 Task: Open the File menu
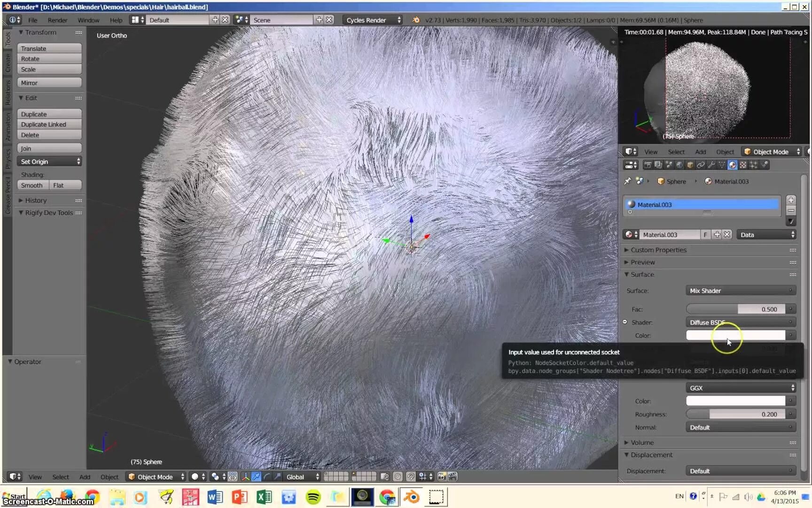point(33,20)
